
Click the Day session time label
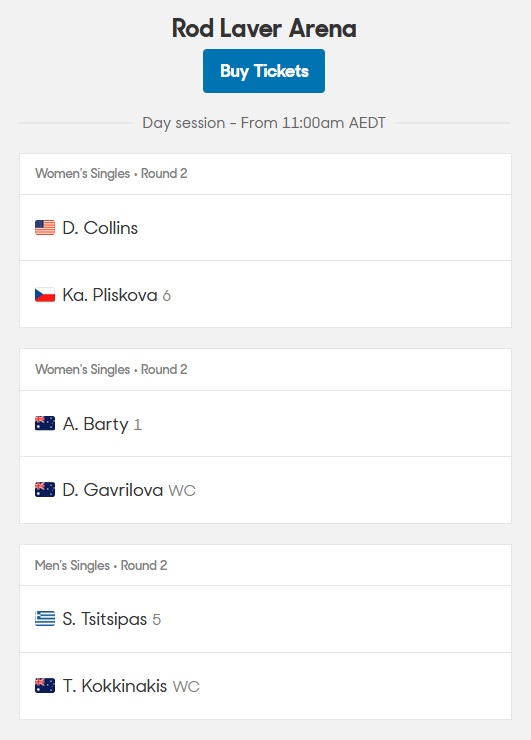point(264,123)
